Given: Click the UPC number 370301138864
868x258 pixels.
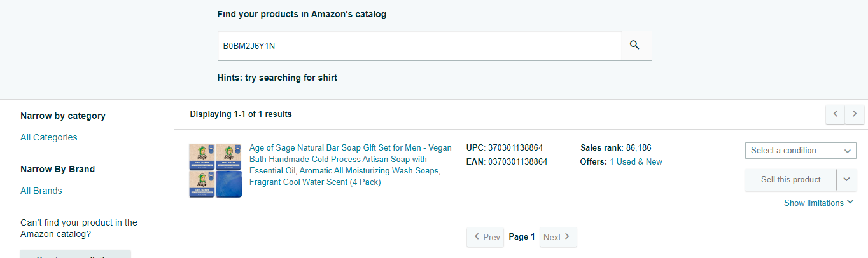Looking at the screenshot, I should pyautogui.click(x=515, y=148).
